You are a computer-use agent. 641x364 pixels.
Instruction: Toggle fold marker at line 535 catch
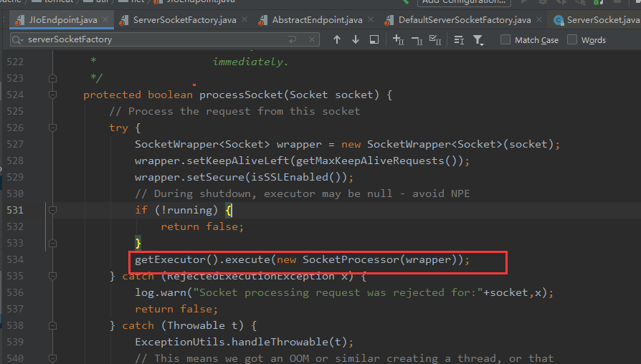pos(52,276)
